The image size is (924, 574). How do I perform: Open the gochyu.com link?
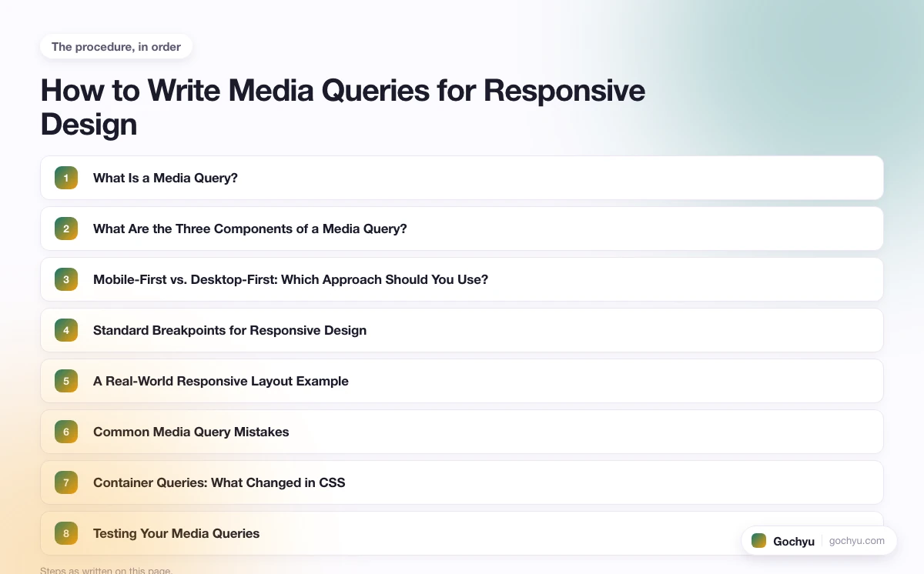coord(857,541)
